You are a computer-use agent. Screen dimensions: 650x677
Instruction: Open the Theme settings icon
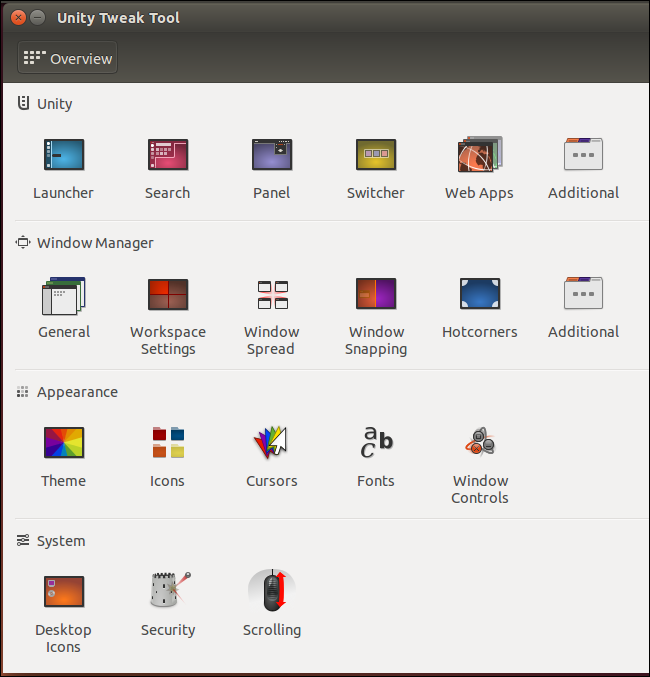coord(64,443)
